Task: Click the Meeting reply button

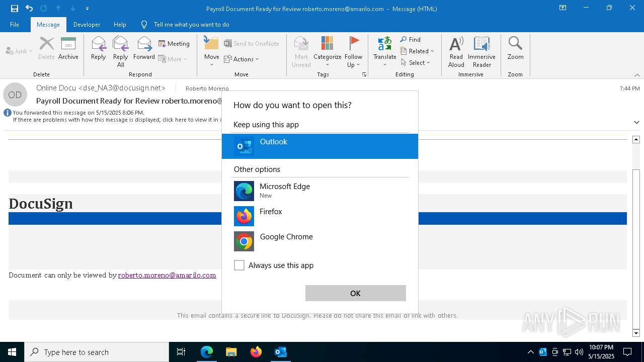Action: 174,44
